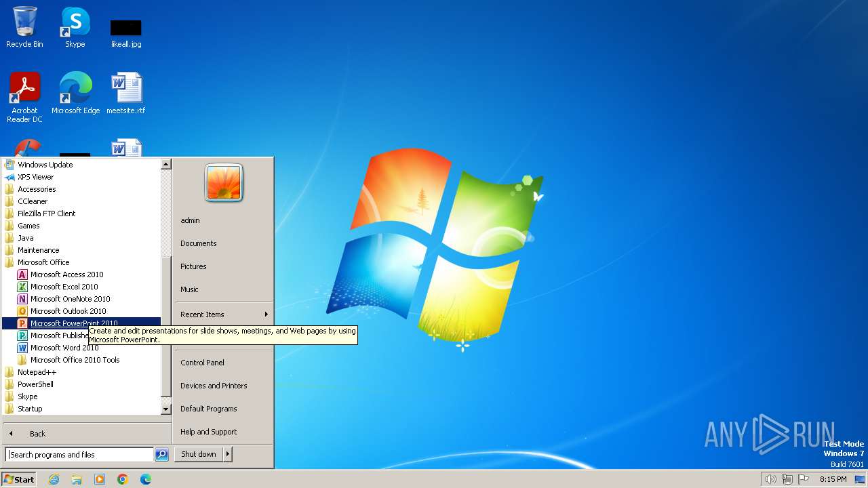This screenshot has height=488, width=868.
Task: Open the Skype desktop shortcut
Action: (x=75, y=27)
